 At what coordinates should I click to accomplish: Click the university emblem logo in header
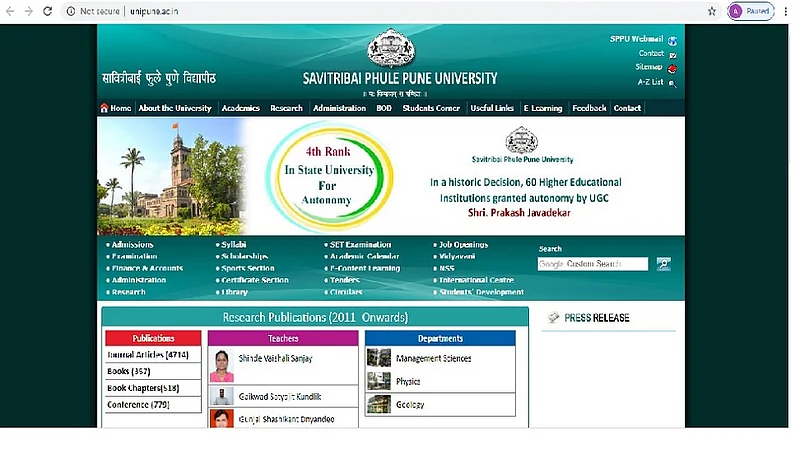coord(391,48)
